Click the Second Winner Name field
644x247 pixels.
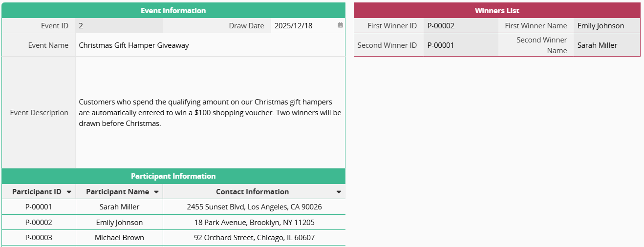[x=606, y=45]
